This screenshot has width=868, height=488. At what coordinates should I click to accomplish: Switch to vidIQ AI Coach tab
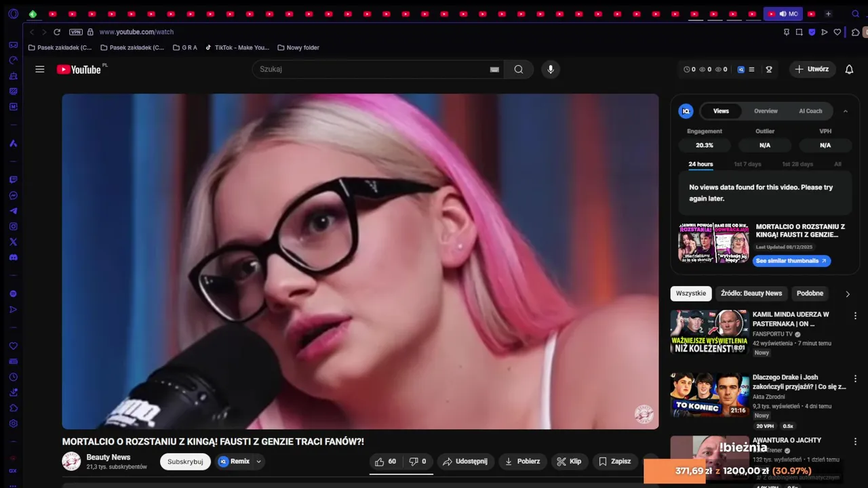coord(810,111)
